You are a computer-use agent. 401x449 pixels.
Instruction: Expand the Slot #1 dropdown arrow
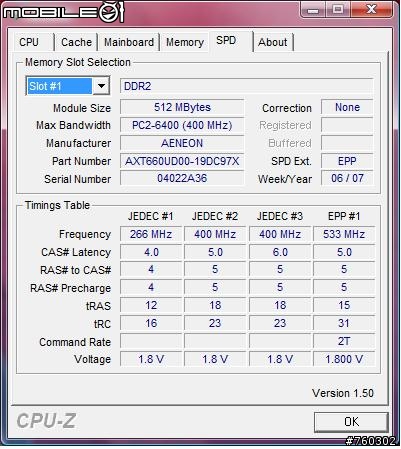101,86
